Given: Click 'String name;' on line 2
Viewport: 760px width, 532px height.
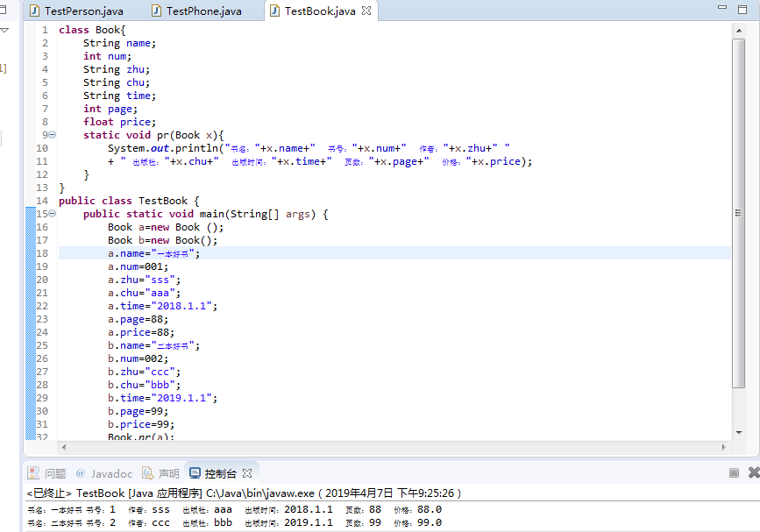Looking at the screenshot, I should tap(119, 43).
